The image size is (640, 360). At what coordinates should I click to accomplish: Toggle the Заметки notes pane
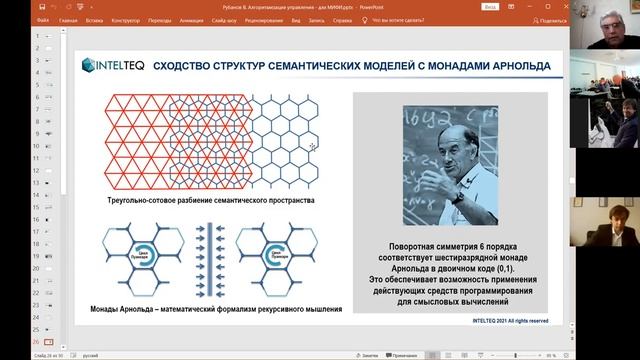[367, 356]
